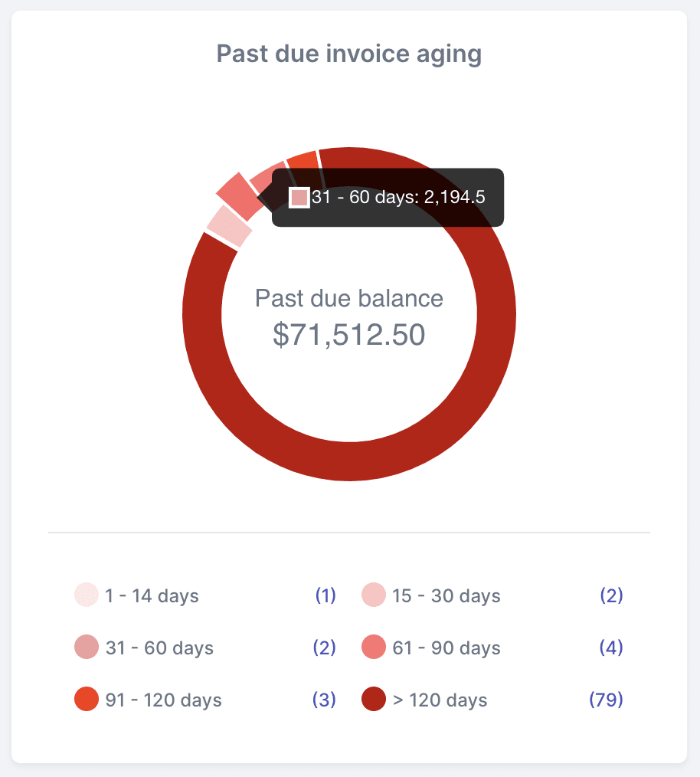The width and height of the screenshot is (700, 777).
Task: Click the 1 - 14 days legend color swatch
Action: pyautogui.click(x=87, y=595)
